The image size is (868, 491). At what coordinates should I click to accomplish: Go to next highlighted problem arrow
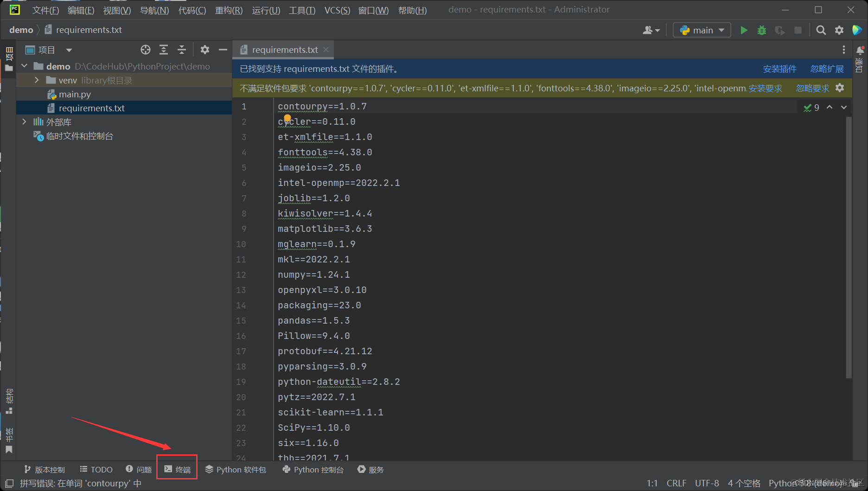[x=844, y=107]
